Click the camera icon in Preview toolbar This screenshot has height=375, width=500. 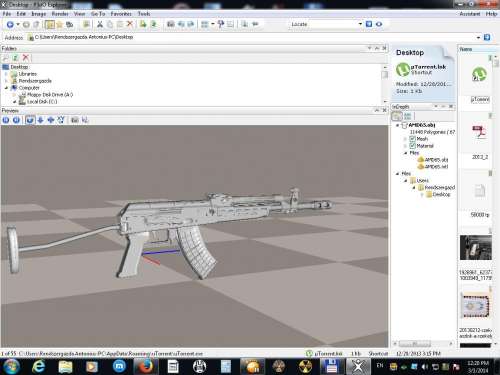[75, 120]
